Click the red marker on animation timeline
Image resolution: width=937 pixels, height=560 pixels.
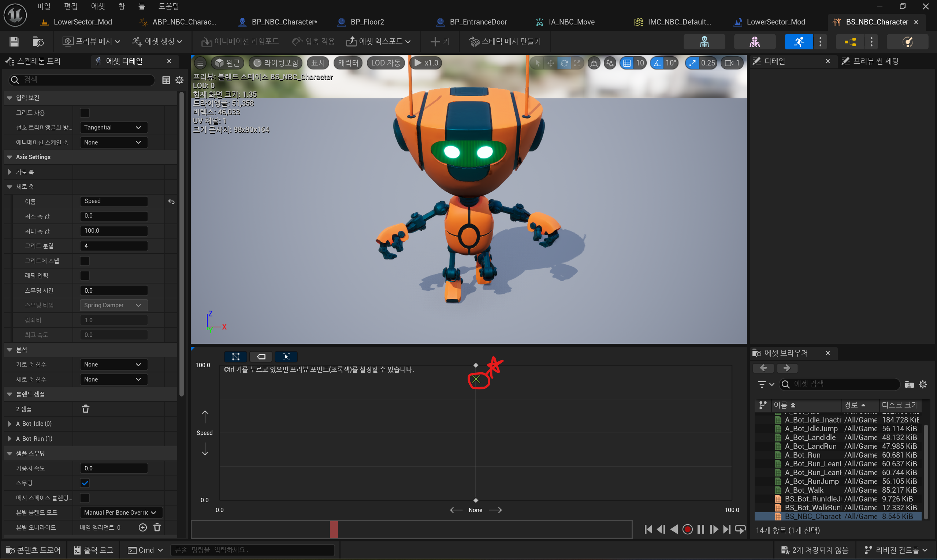(x=334, y=529)
